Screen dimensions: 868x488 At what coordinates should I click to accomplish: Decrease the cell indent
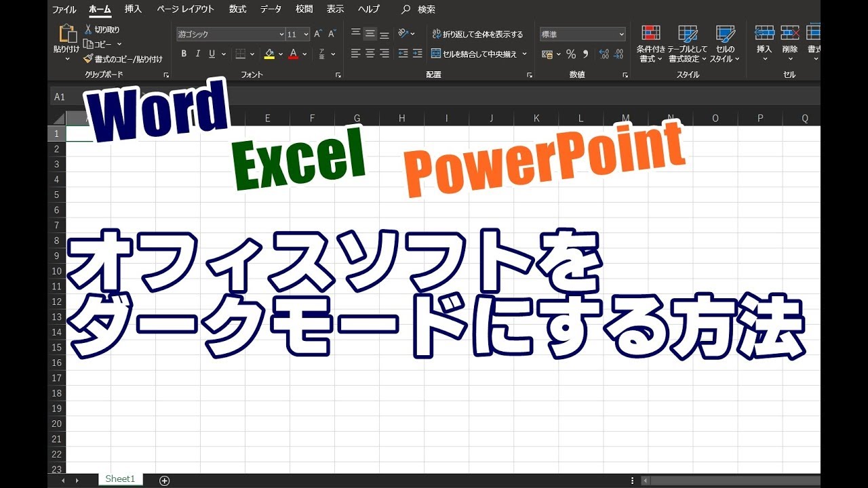click(403, 54)
